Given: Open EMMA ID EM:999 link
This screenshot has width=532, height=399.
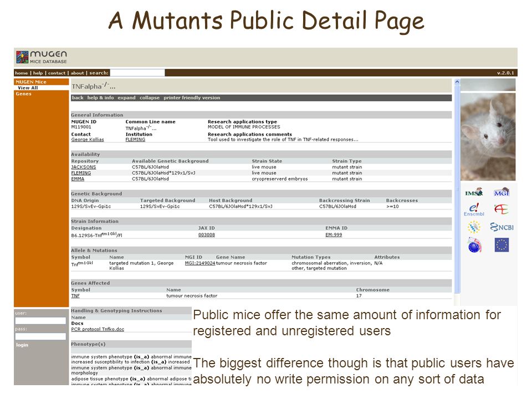Looking at the screenshot, I should click(x=334, y=235).
